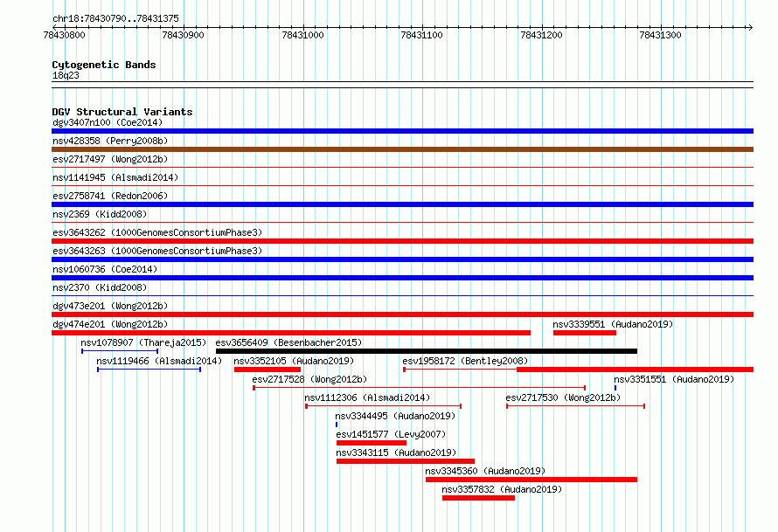Click the 18q23 cytogenetic band label
778x532 pixels.
(x=66, y=75)
